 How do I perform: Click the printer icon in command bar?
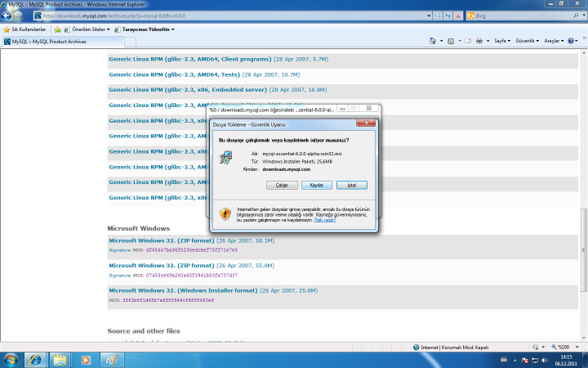[479, 41]
